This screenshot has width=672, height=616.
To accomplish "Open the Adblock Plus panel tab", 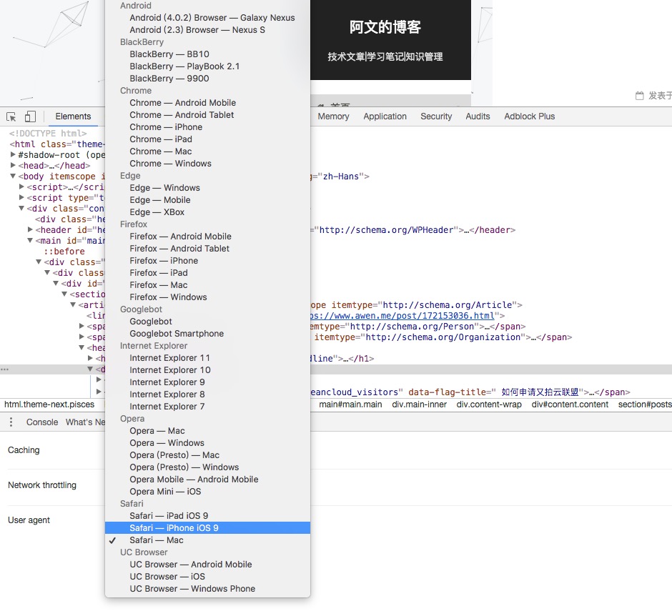I will (x=529, y=116).
